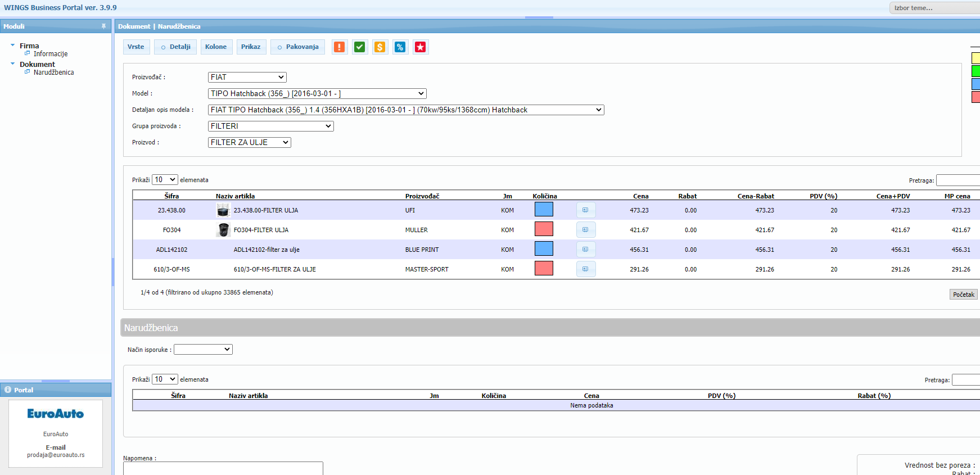Select Narudžbenica in the module tree
Viewport: 980px width, 475px height.
53,73
